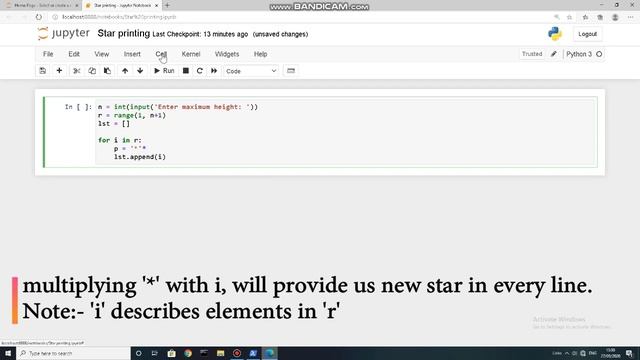
Task: Open Bandicam recorder icon on taskbar
Action: pos(237,353)
